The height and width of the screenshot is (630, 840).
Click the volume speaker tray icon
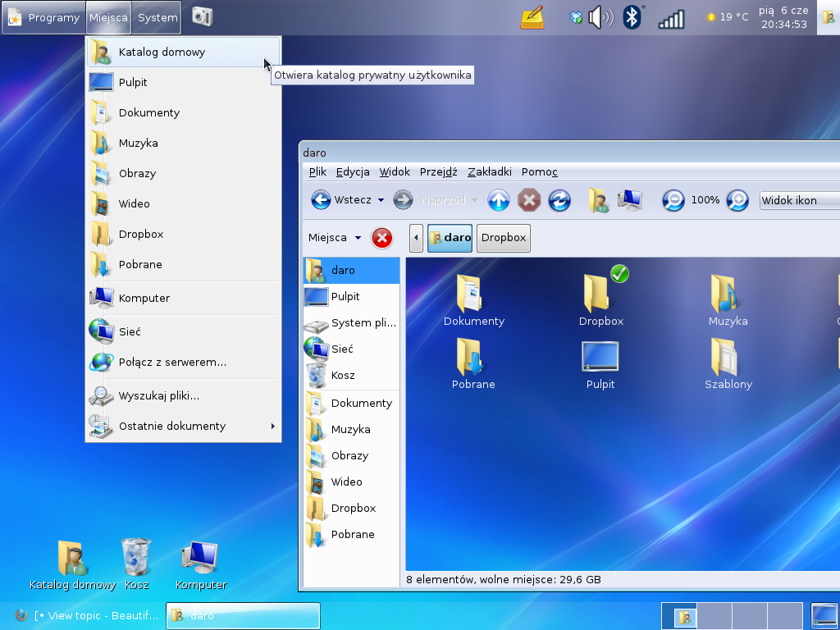[600, 17]
